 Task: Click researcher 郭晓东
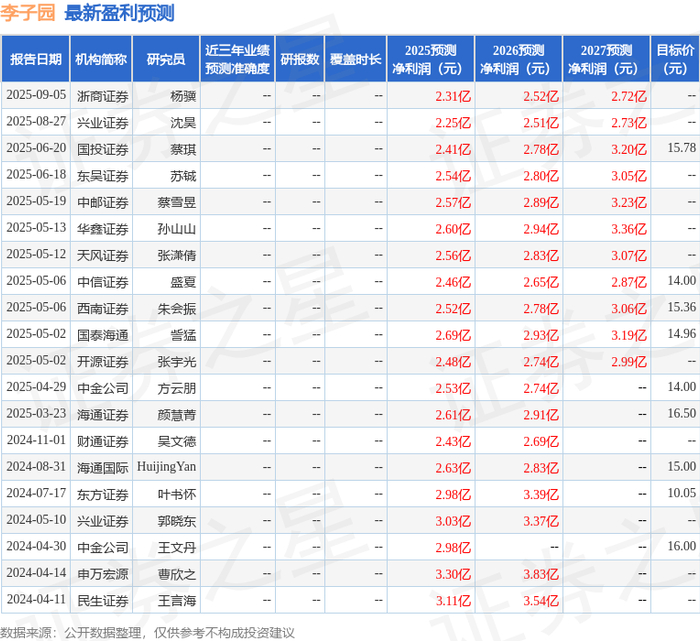click(x=177, y=521)
